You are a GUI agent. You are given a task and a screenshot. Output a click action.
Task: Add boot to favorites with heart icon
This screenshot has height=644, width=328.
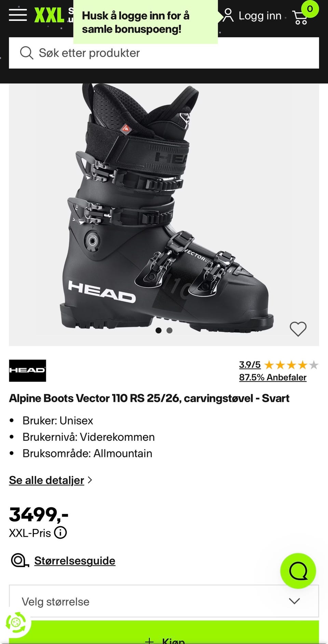click(298, 329)
